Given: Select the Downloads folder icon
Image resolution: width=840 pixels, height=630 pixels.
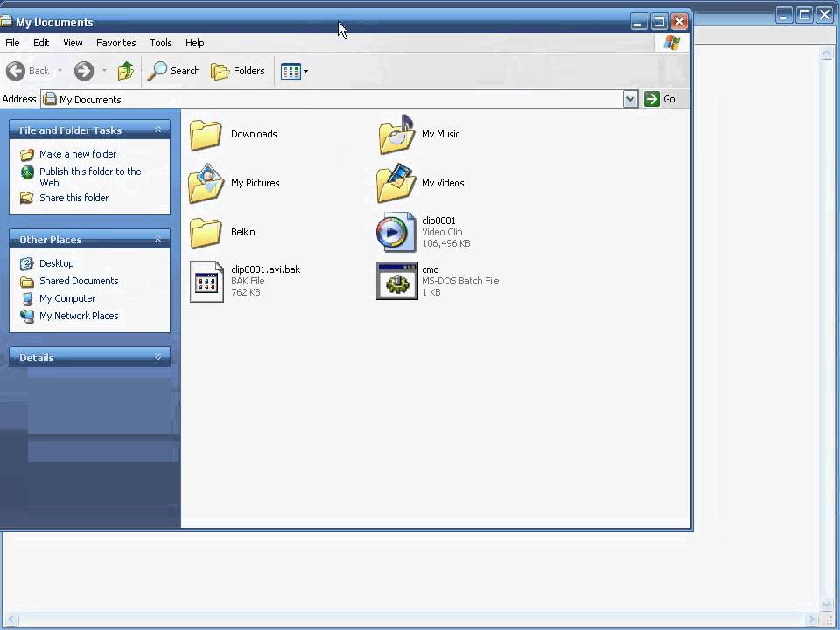Looking at the screenshot, I should [206, 135].
